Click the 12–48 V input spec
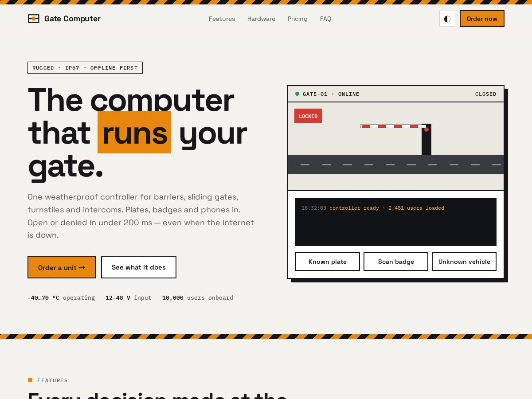The image size is (532, 399). pyautogui.click(x=129, y=297)
